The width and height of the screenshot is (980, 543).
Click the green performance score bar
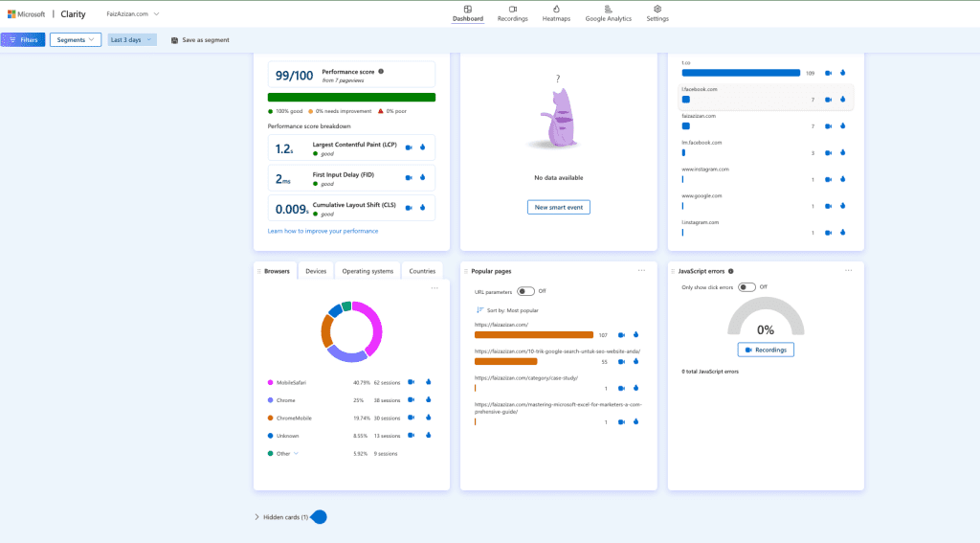click(351, 97)
